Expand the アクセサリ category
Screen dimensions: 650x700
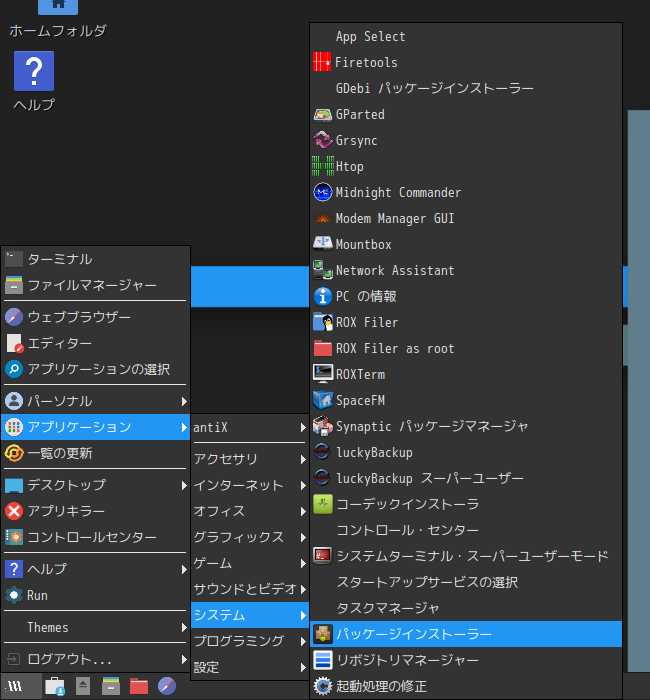point(250,459)
